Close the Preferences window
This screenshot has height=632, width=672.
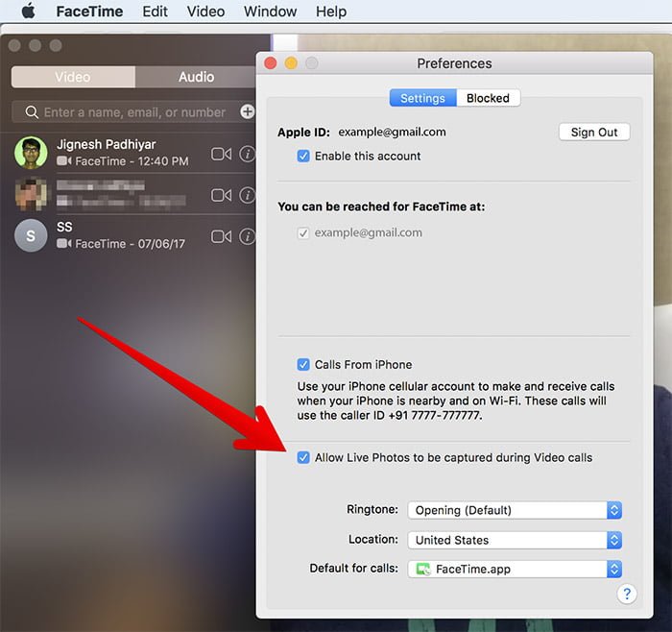coord(271,63)
